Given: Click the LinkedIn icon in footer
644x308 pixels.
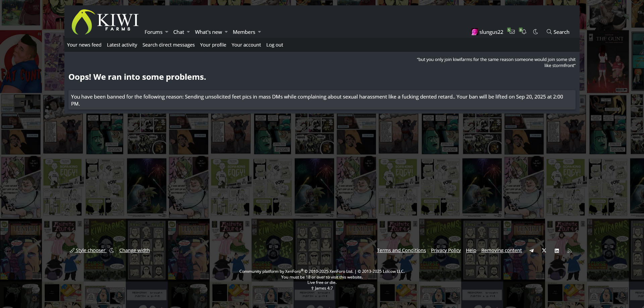Looking at the screenshot, I should (557, 251).
